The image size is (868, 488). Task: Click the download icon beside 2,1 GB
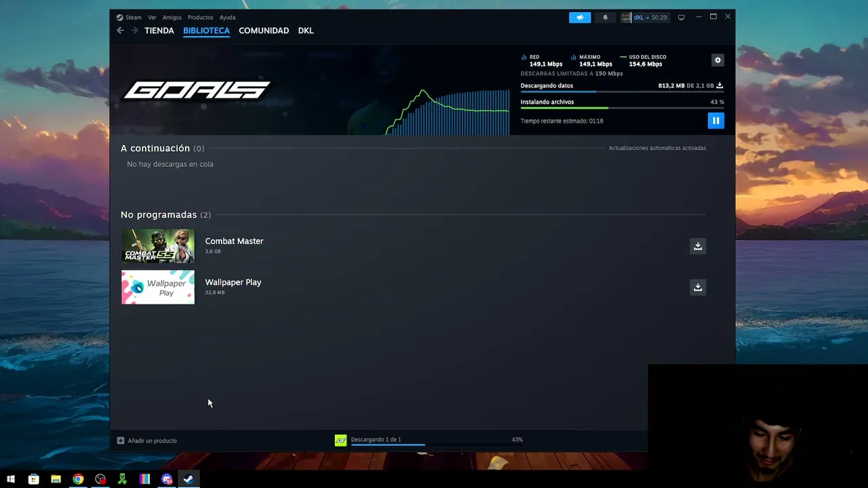719,85
